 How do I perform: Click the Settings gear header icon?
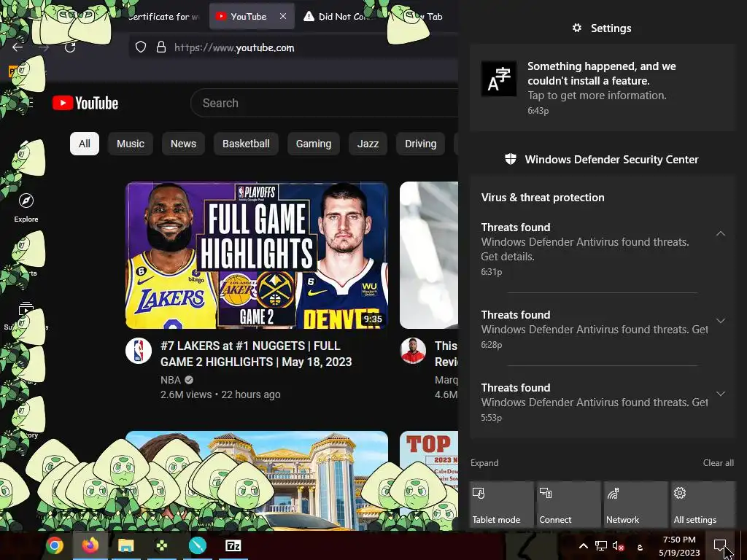point(576,28)
